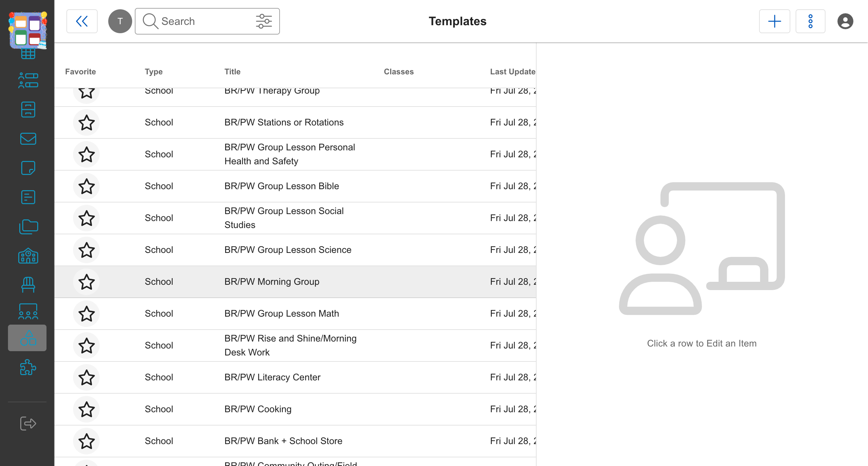Click the sign-out arrow icon
This screenshot has width=868, height=466.
point(28,423)
